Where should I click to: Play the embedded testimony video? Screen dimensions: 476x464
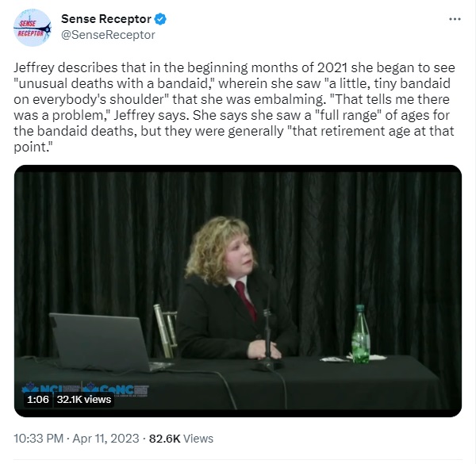click(238, 291)
